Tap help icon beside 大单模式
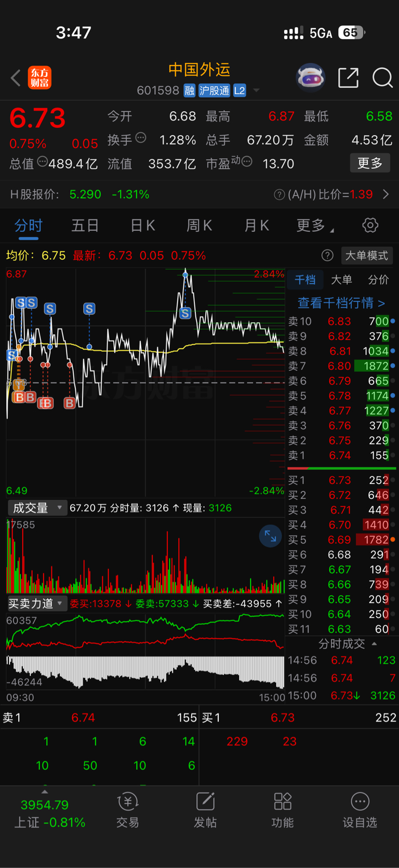 [x=327, y=255]
